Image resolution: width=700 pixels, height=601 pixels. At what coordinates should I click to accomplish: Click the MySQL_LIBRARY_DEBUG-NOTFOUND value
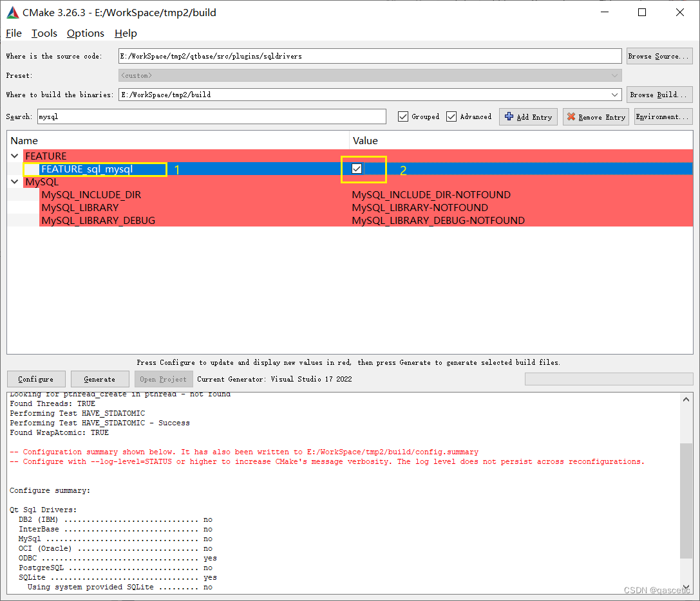[439, 221]
